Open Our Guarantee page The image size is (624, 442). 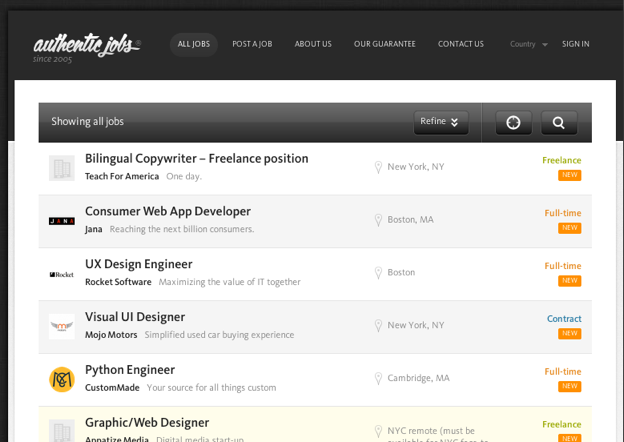tap(384, 44)
